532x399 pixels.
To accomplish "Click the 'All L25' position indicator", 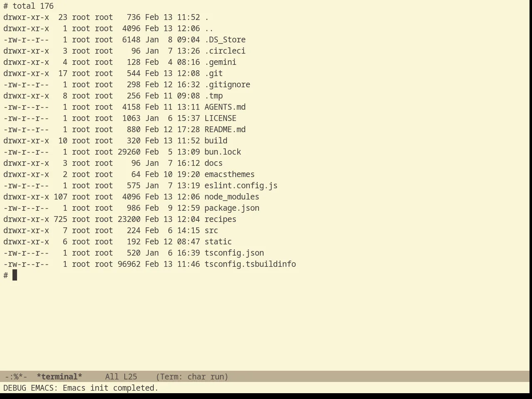I will click(x=121, y=377).
